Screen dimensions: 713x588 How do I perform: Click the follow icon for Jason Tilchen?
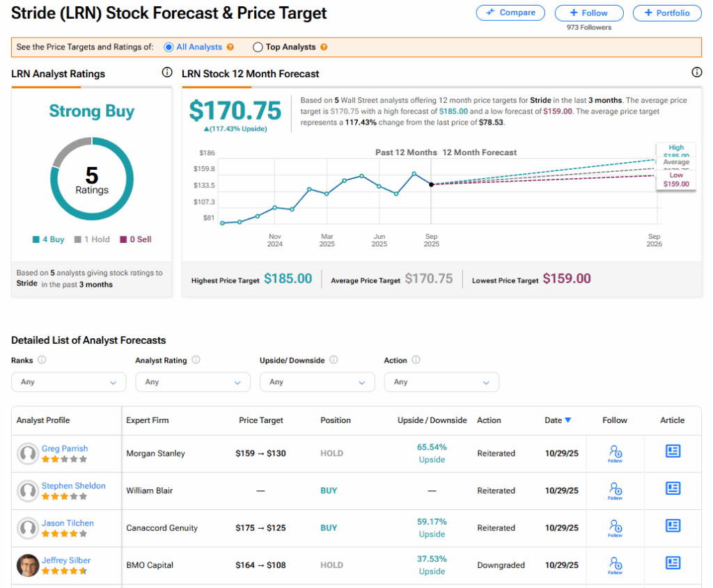[615, 527]
